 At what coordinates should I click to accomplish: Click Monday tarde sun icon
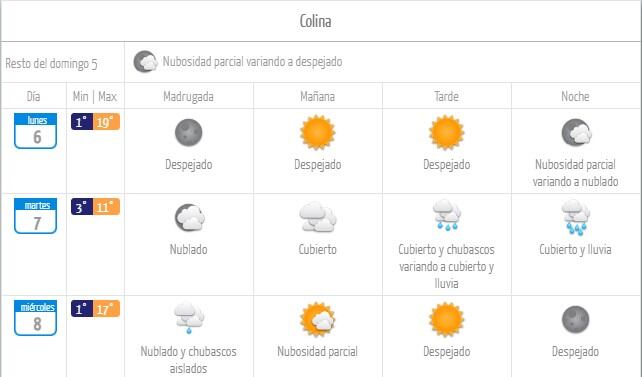tap(446, 133)
